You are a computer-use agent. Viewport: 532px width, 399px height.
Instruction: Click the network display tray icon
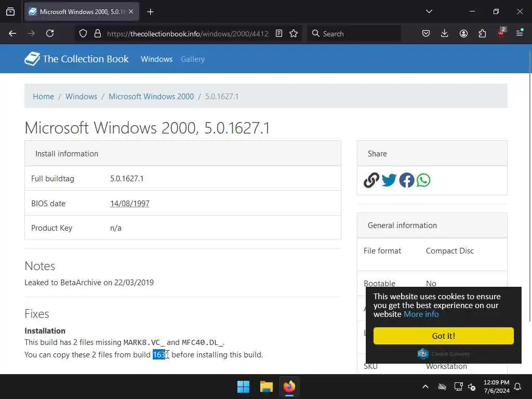tap(458, 387)
